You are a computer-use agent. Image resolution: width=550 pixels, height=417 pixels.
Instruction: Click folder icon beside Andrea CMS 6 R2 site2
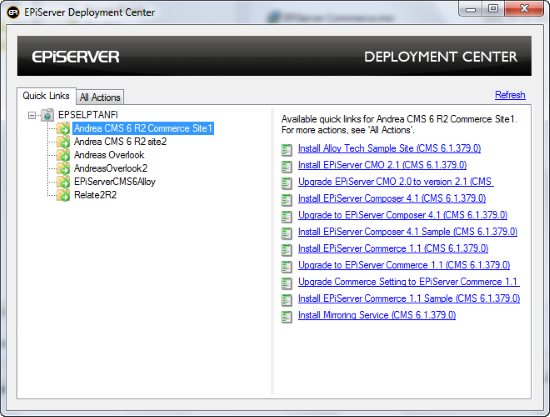coord(63,142)
